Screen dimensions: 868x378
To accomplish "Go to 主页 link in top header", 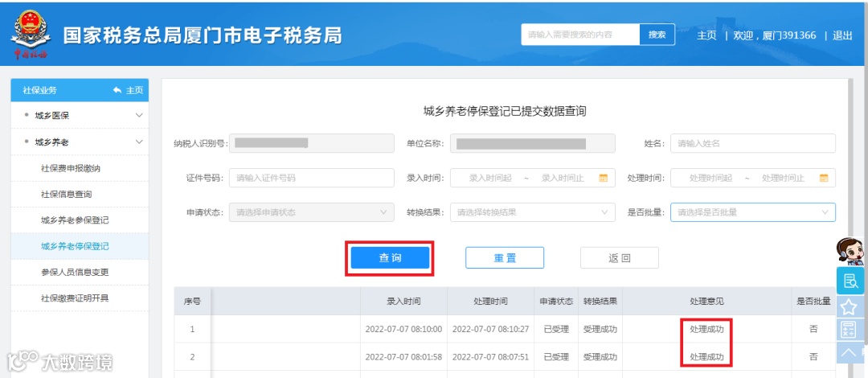I will tap(706, 35).
